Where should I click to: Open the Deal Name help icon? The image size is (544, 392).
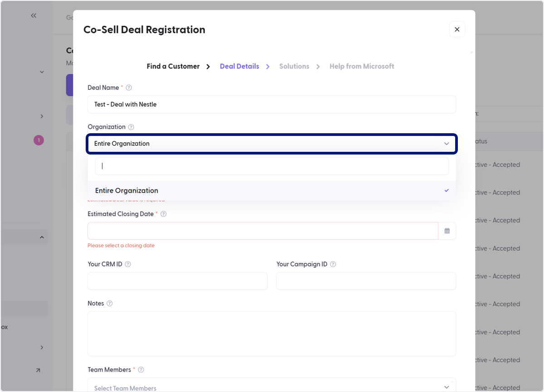click(129, 87)
